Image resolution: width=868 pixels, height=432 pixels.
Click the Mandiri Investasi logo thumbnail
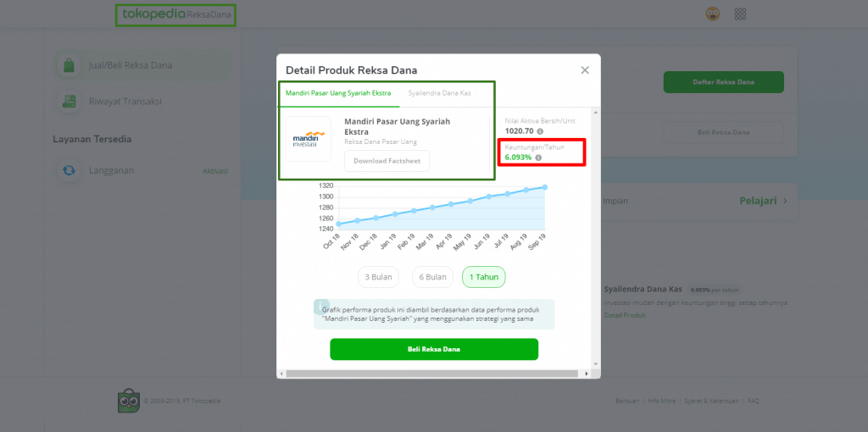point(309,139)
